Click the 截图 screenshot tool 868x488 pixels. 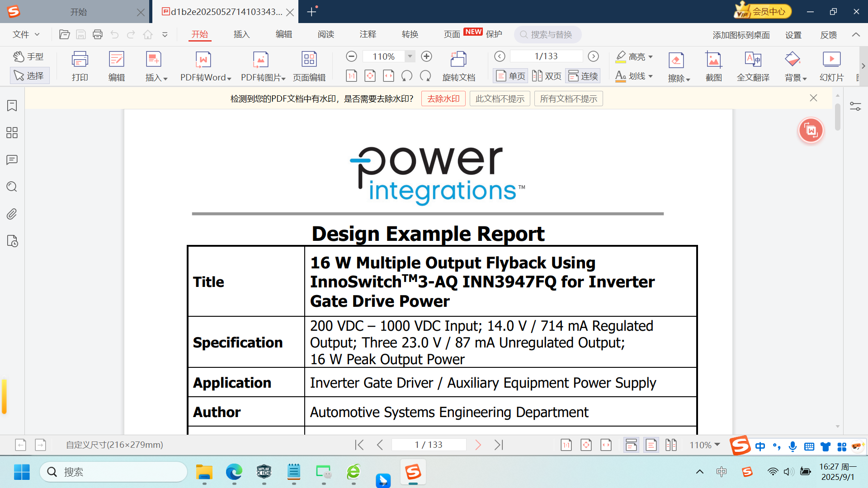click(x=713, y=66)
